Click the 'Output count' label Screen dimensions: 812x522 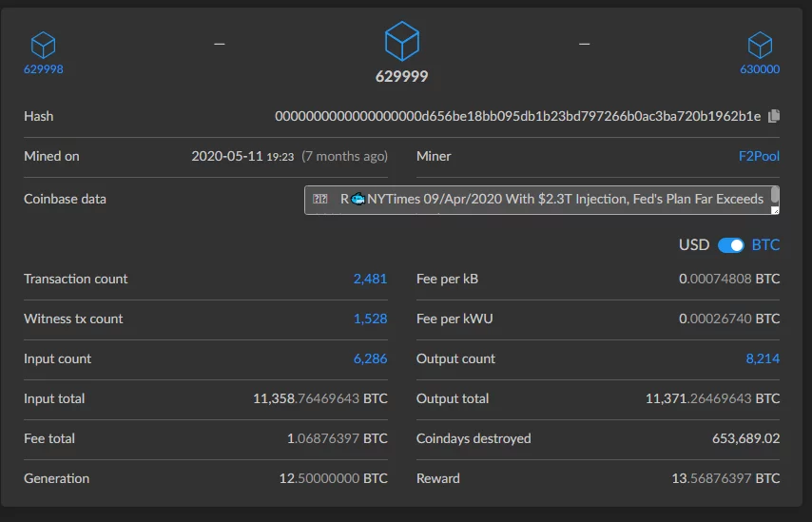(x=455, y=358)
